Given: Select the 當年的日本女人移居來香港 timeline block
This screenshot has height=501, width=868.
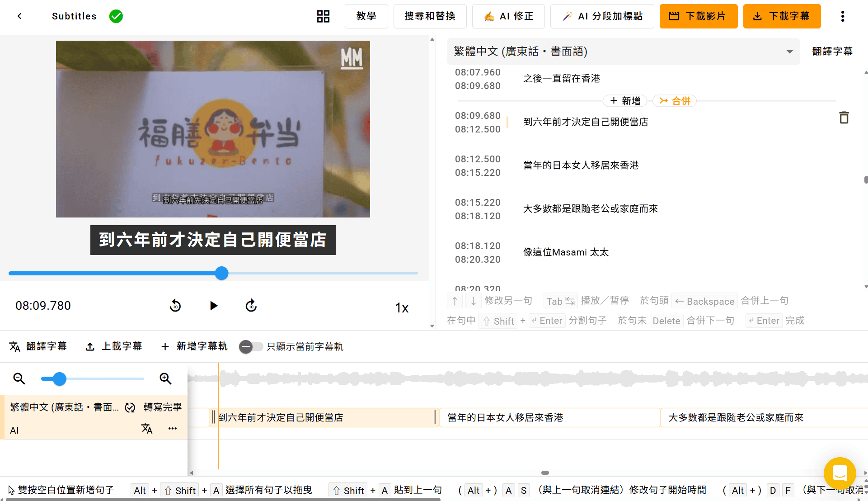Looking at the screenshot, I should [549, 418].
